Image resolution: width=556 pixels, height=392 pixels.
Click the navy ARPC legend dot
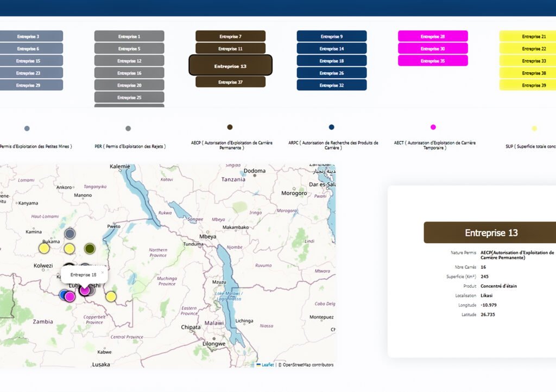332,127
